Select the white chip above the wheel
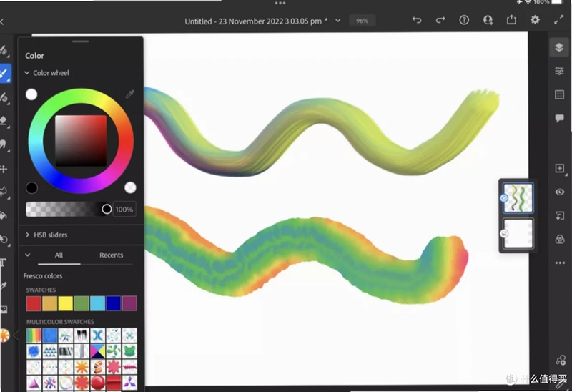The width and height of the screenshot is (572, 392). point(31,94)
